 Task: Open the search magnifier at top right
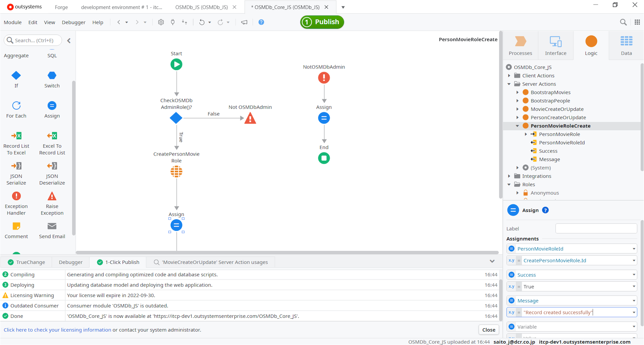(x=623, y=22)
